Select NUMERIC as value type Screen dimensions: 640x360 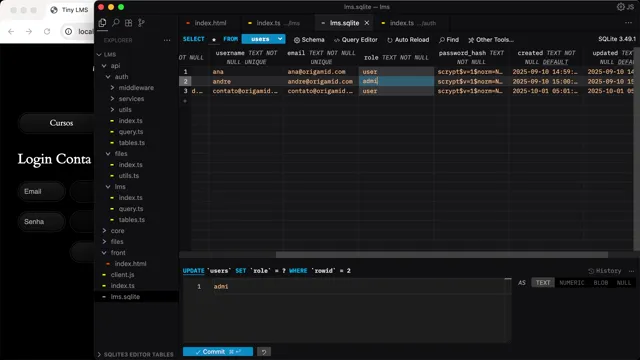[571, 282]
